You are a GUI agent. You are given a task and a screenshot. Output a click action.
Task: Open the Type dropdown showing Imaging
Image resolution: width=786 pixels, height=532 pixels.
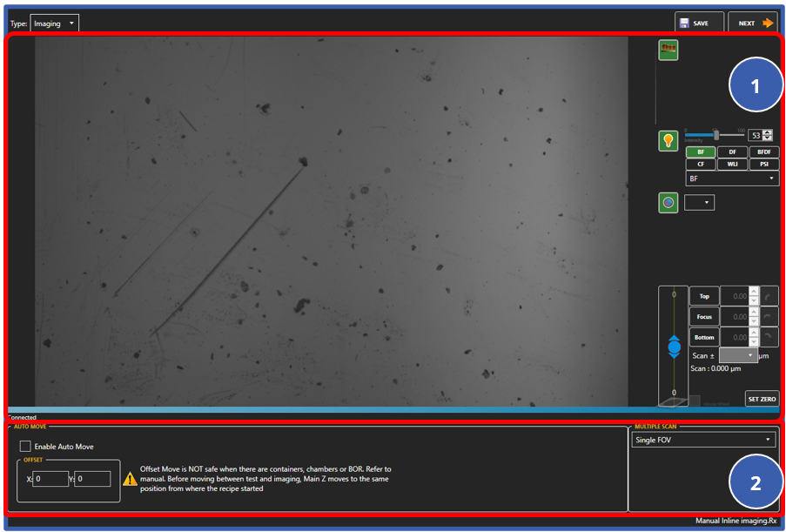pyautogui.click(x=54, y=23)
